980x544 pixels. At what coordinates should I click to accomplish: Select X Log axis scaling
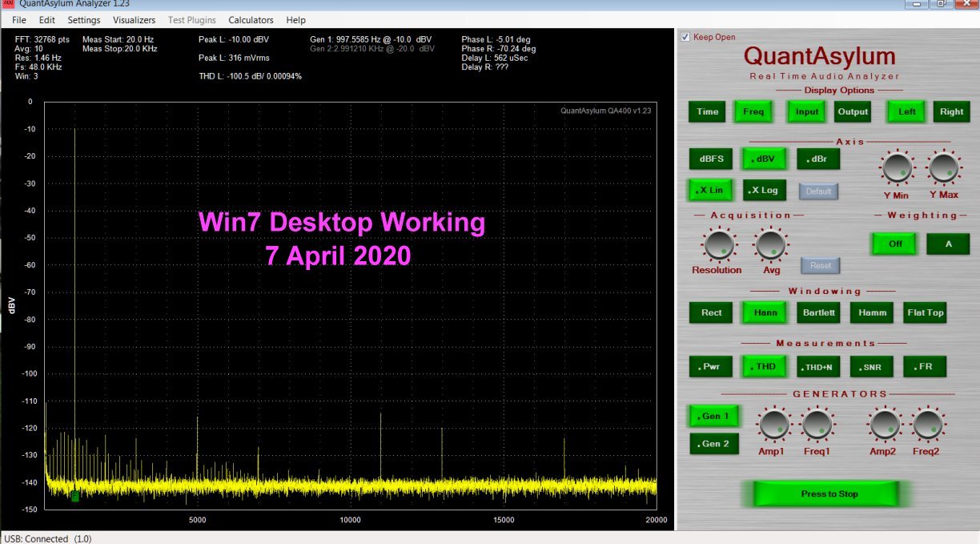(765, 190)
